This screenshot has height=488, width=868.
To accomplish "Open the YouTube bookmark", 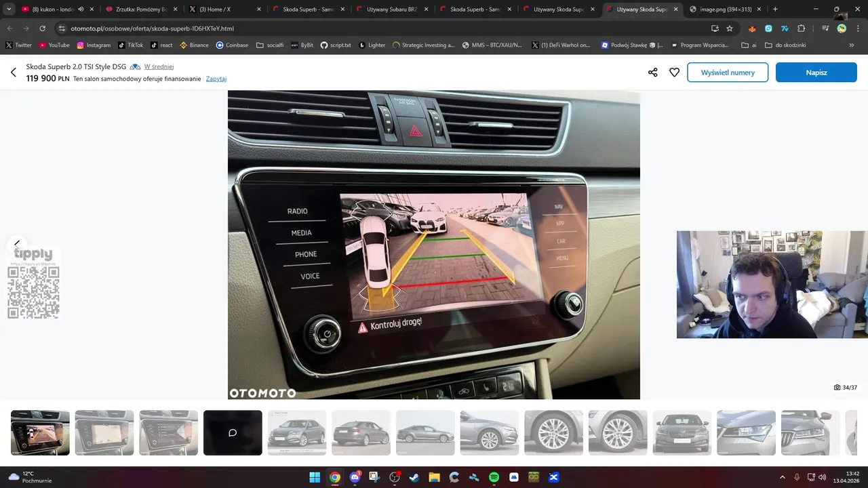I will click(54, 45).
